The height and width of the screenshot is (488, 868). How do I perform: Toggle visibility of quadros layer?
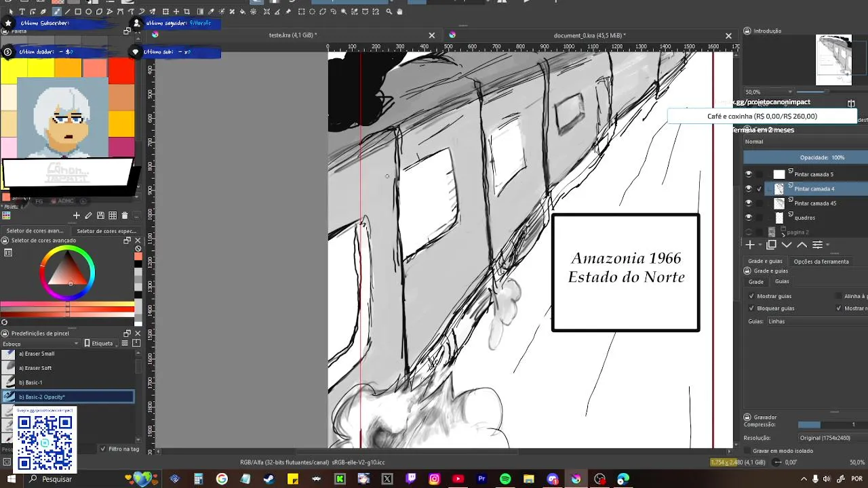pos(749,218)
